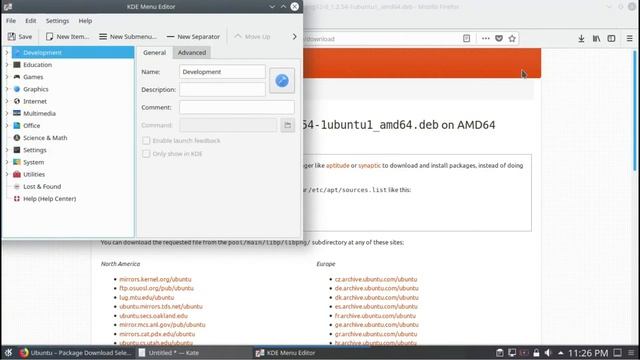
Task: Select the Games category icon
Action: 17,77
